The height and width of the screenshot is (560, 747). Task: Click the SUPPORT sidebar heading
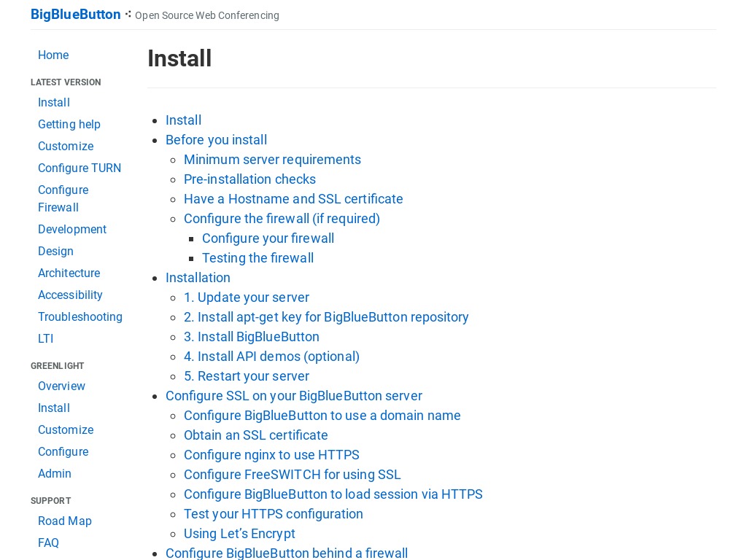[x=51, y=501]
